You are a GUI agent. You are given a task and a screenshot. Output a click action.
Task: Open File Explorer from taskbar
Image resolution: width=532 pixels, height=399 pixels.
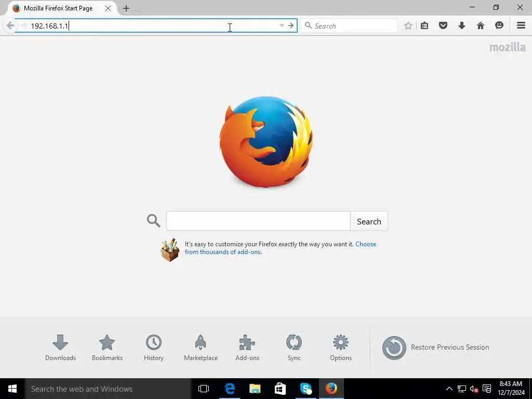tap(255, 389)
